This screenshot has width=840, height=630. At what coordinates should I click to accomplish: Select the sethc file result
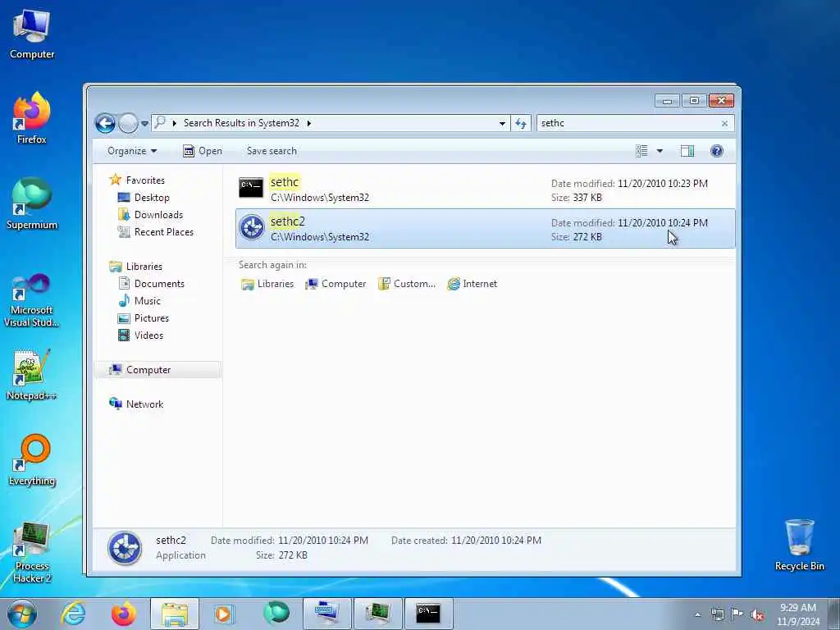point(486,189)
